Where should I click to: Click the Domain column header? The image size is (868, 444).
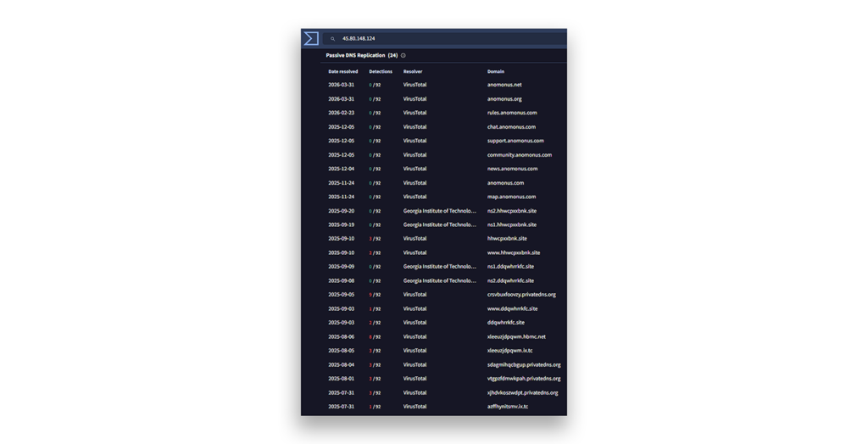coord(495,71)
